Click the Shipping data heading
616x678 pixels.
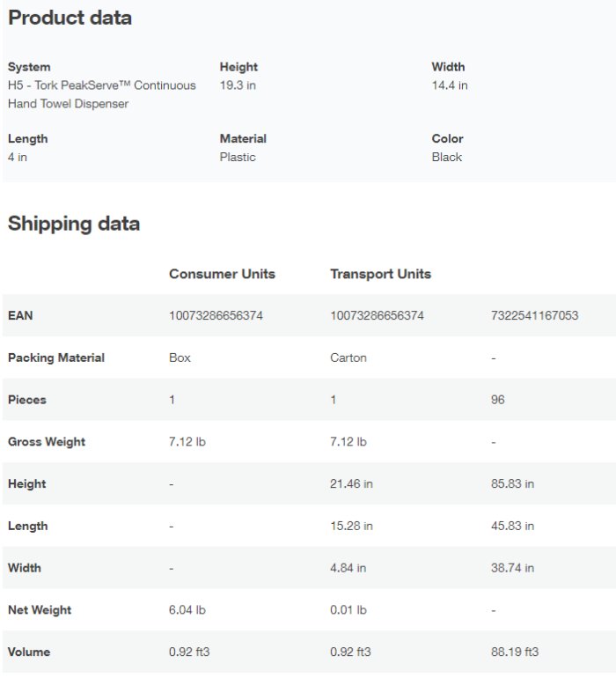[x=74, y=224]
